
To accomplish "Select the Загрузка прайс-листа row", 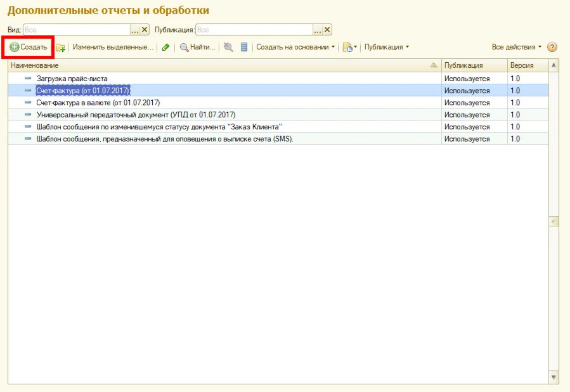I will [72, 79].
